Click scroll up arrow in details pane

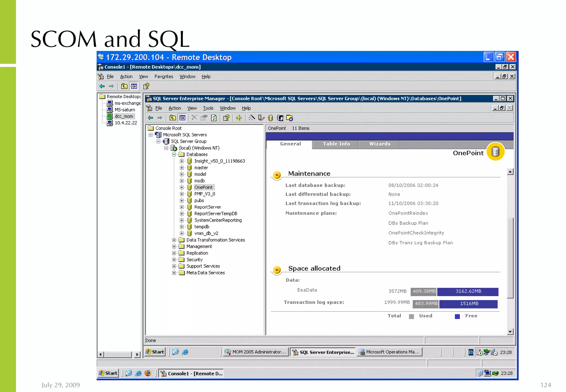coord(510,172)
